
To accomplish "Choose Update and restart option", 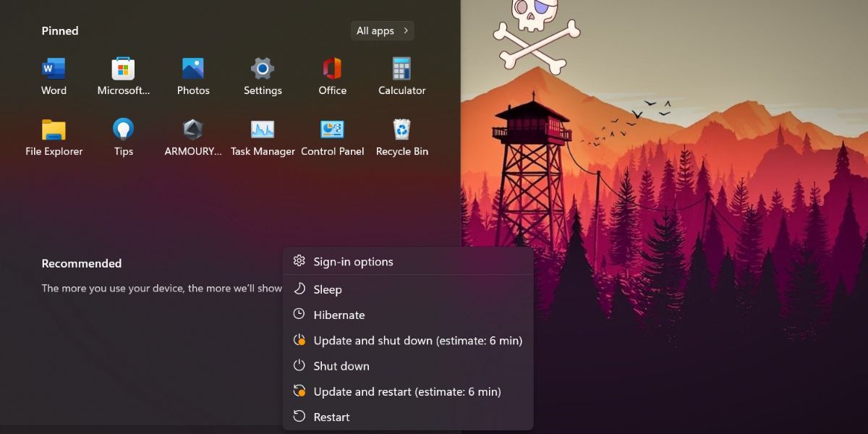I will pos(408,391).
